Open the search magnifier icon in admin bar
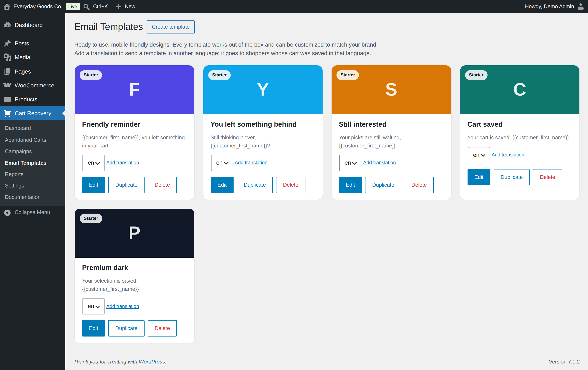Image resolution: width=588 pixels, height=370 pixels. pos(86,7)
